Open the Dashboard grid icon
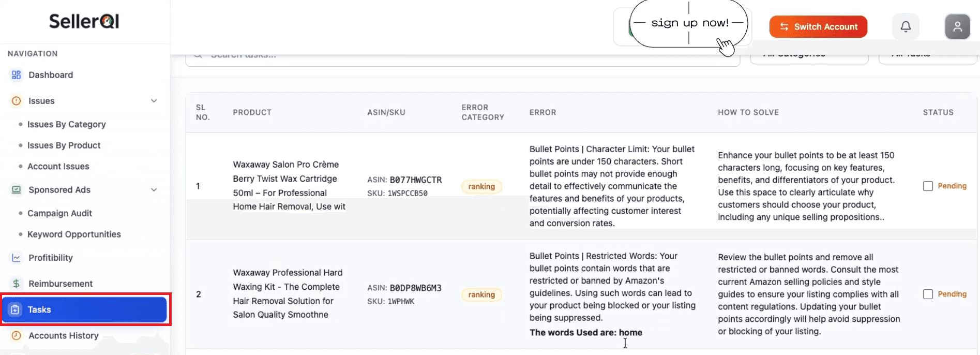The image size is (980, 355). tap(17, 75)
